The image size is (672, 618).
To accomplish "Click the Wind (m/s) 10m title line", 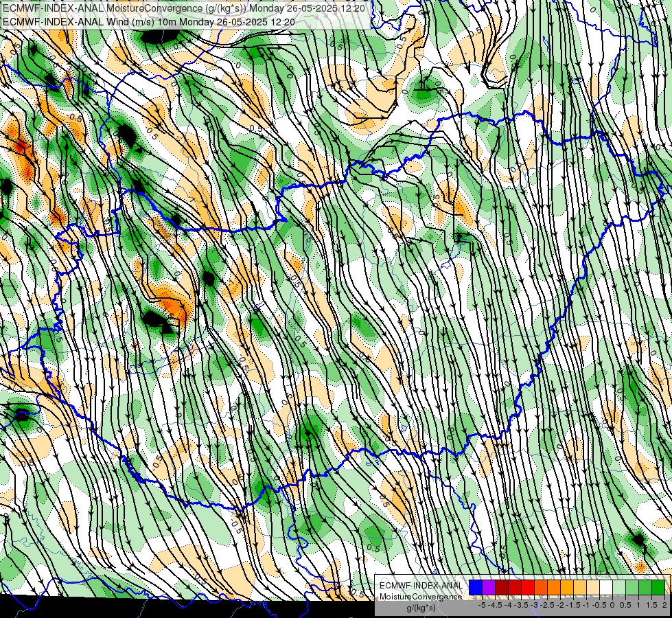I will point(148,21).
